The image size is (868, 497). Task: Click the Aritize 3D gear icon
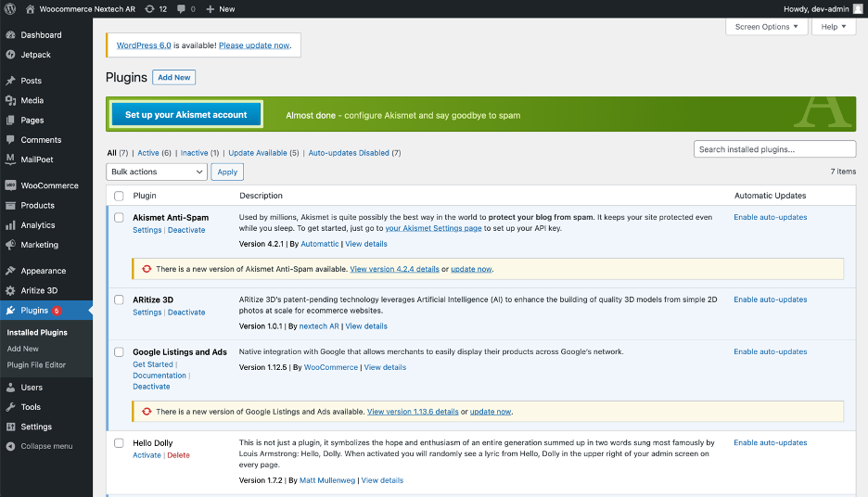[10, 290]
